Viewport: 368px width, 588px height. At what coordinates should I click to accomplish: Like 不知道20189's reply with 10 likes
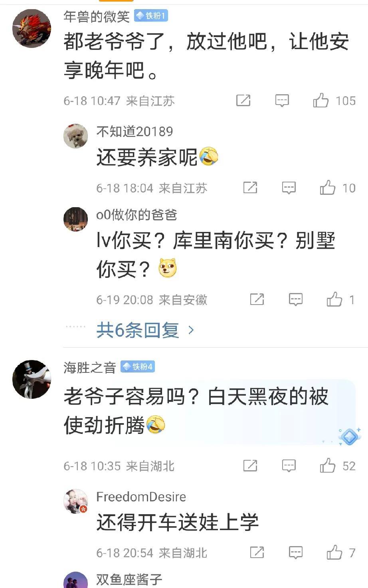(x=328, y=187)
